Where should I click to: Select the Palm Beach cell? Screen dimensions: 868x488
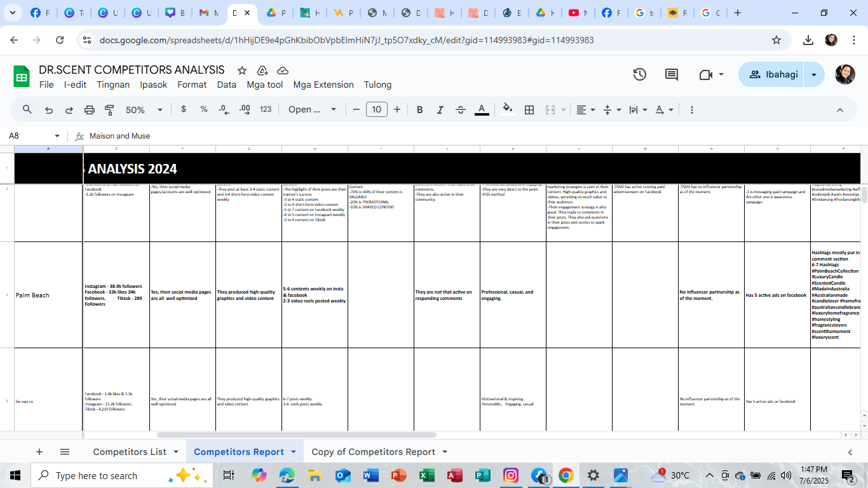tap(49, 295)
